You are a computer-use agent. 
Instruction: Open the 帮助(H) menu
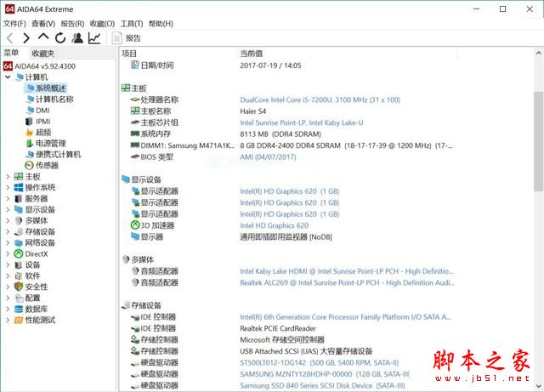[x=161, y=24]
